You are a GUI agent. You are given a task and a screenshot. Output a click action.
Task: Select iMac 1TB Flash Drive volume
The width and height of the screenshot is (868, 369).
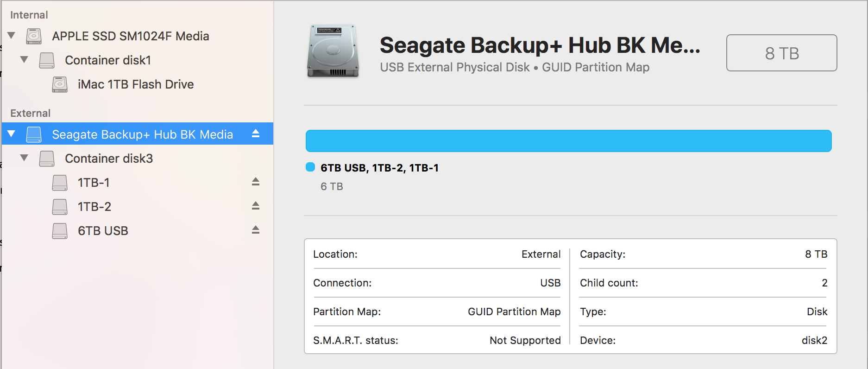click(136, 84)
